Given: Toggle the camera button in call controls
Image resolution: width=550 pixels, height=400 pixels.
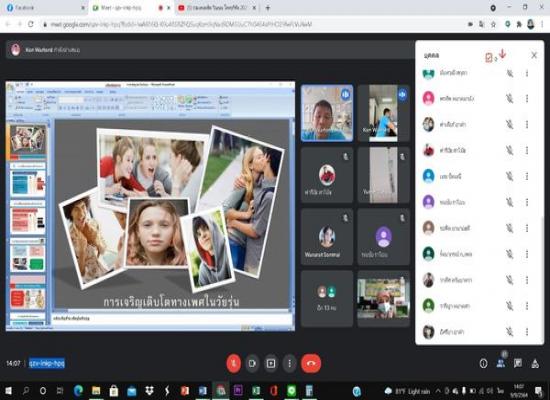Looking at the screenshot, I should 252,363.
